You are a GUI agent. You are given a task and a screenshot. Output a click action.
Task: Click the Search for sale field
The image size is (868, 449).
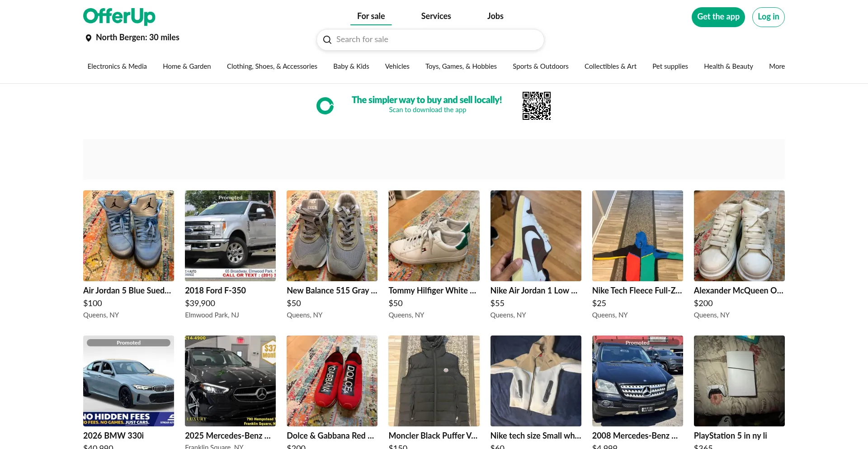coord(430,40)
